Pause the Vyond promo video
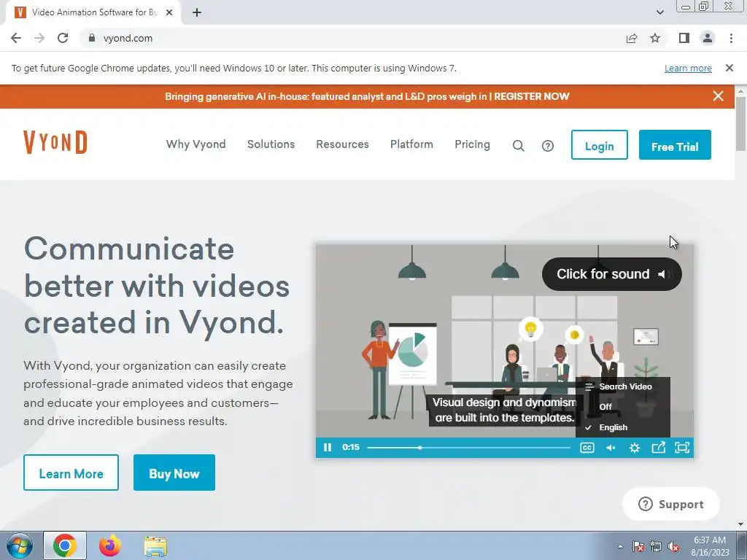 [x=328, y=448]
